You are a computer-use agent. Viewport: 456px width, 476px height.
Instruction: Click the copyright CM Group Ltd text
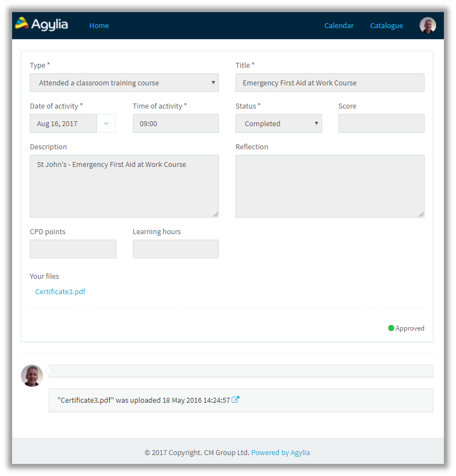(197, 452)
